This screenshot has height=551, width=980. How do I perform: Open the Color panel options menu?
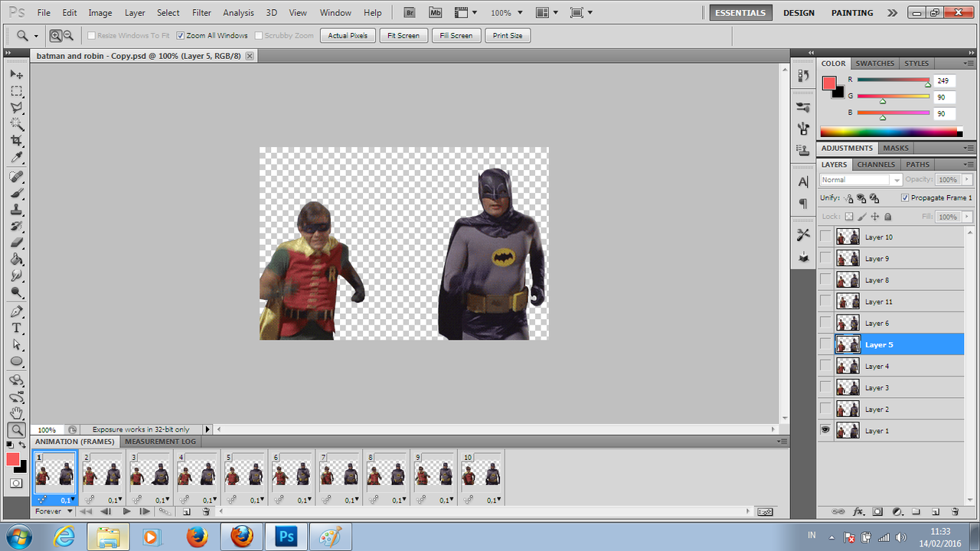[969, 64]
